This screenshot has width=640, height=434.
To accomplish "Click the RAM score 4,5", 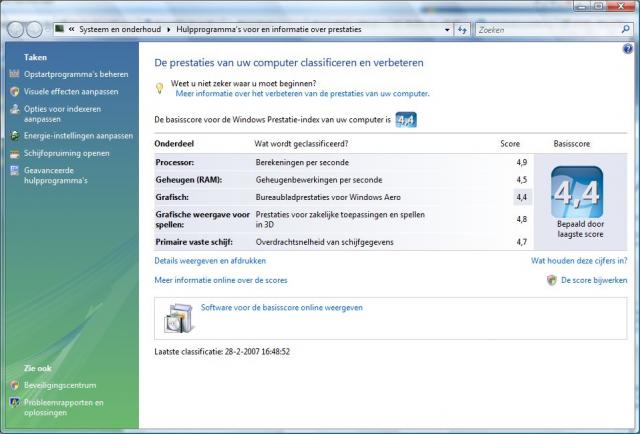I will pos(522,180).
